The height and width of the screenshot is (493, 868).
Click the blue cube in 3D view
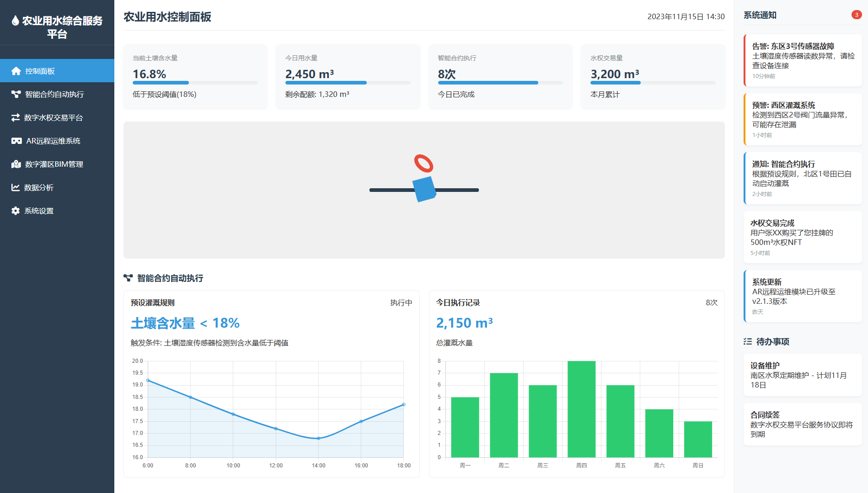(x=424, y=189)
